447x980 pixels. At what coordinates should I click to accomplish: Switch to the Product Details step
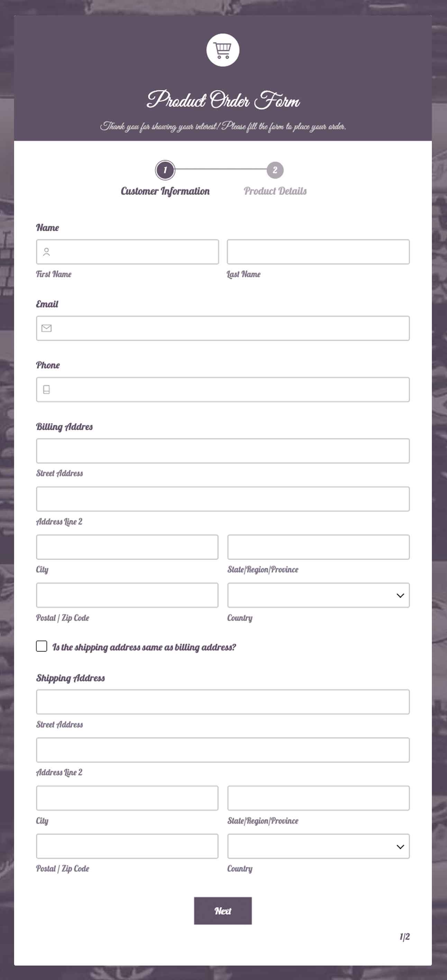[x=275, y=191]
